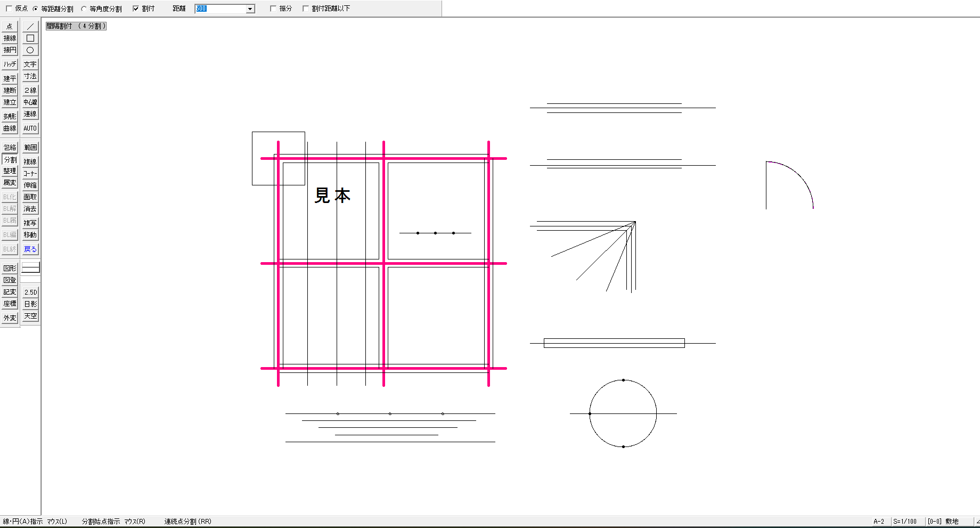
Task: Click the 建平 tool button
Action: pos(10,78)
